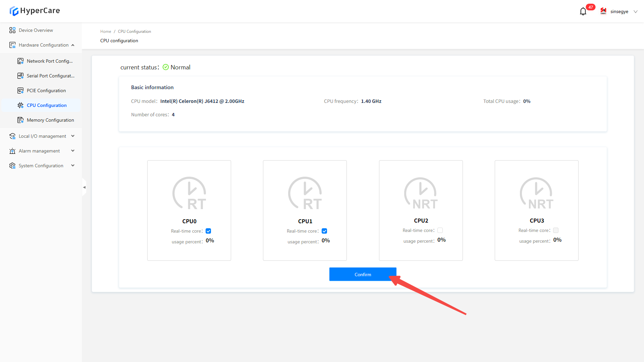644x362 pixels.
Task: Click the Serial Port Configuration icon
Action: (20, 76)
